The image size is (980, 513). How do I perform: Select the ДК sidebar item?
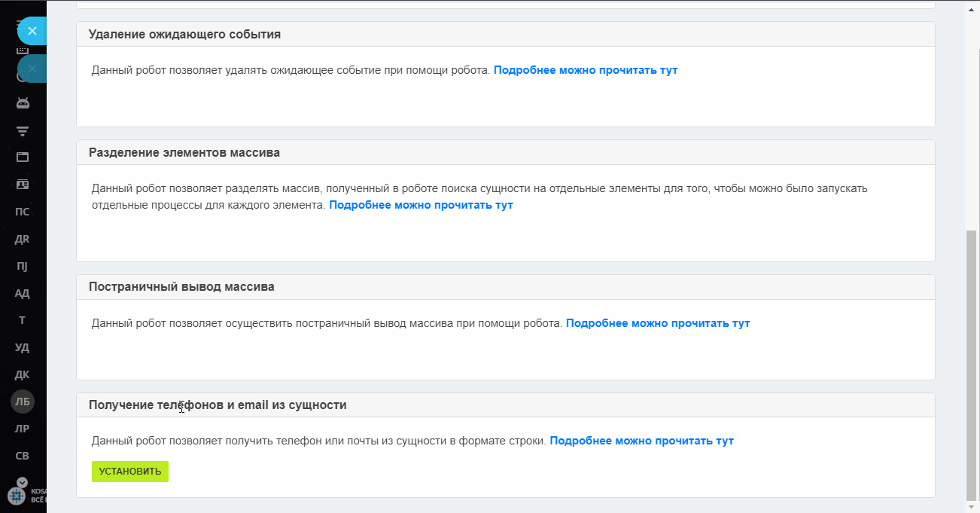tap(23, 374)
